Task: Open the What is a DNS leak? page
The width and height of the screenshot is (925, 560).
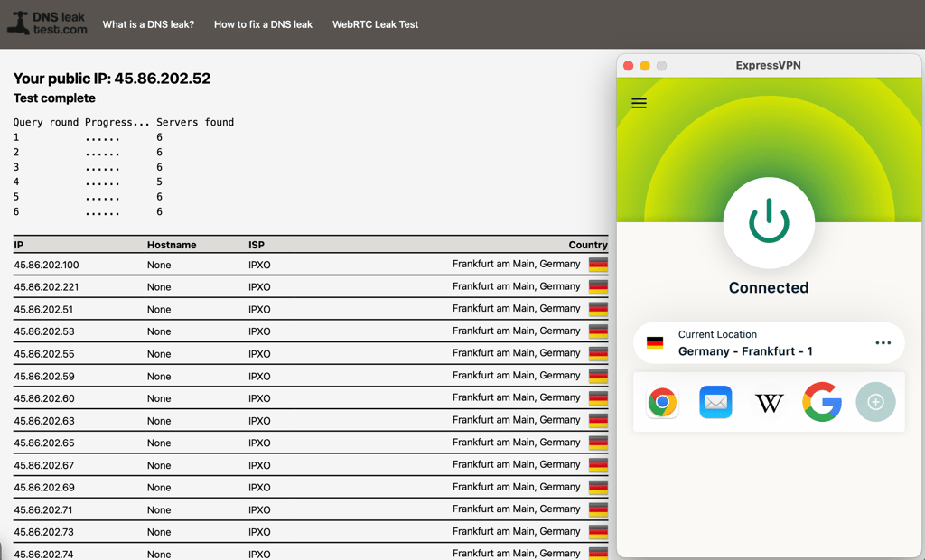Action: point(148,24)
